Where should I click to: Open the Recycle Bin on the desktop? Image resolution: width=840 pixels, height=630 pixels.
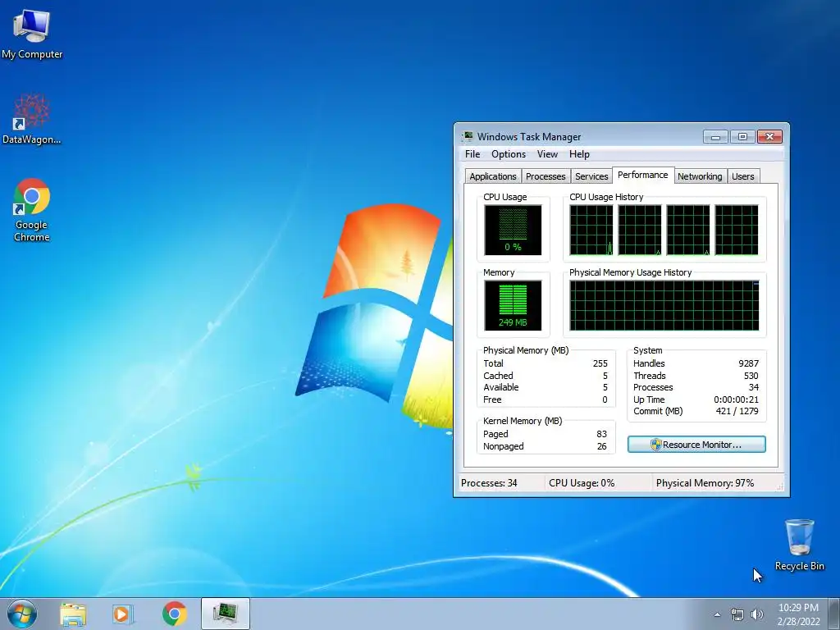(x=799, y=545)
